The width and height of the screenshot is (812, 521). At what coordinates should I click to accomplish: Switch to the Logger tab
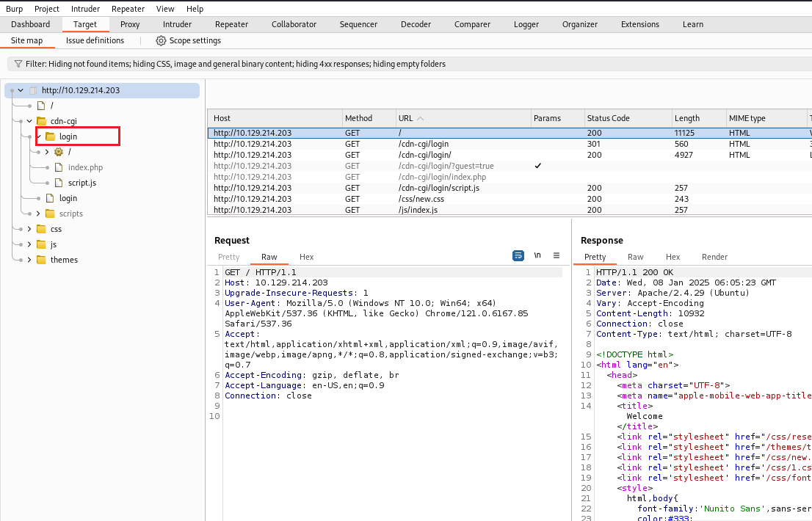click(x=526, y=24)
